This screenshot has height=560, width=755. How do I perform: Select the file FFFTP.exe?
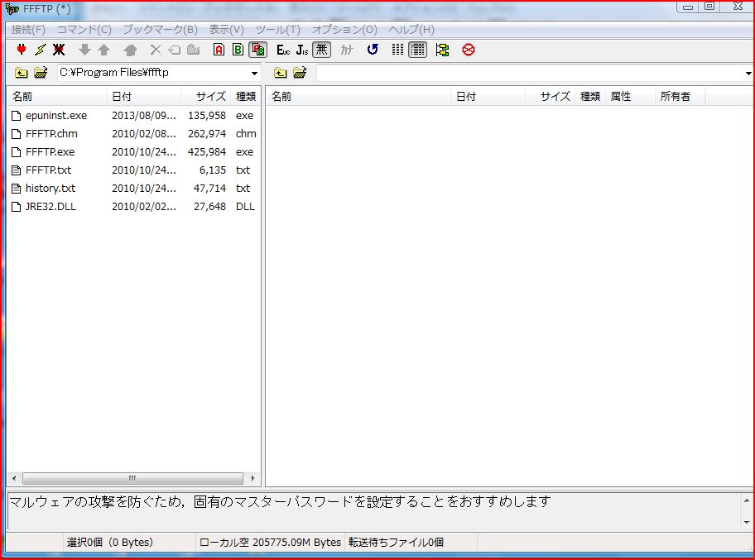pos(50,152)
